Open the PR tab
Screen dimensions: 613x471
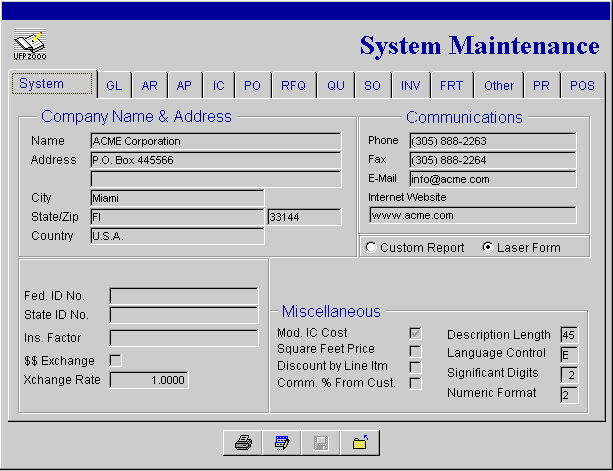click(x=541, y=86)
